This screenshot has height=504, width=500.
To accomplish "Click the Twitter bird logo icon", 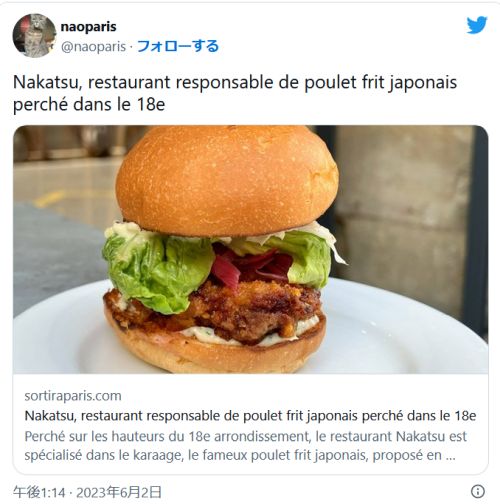I will 477,25.
